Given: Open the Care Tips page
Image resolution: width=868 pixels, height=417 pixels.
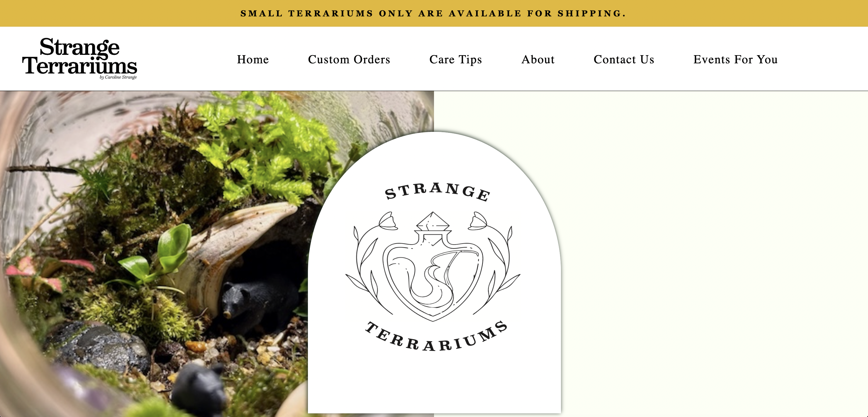Looking at the screenshot, I should tap(456, 59).
